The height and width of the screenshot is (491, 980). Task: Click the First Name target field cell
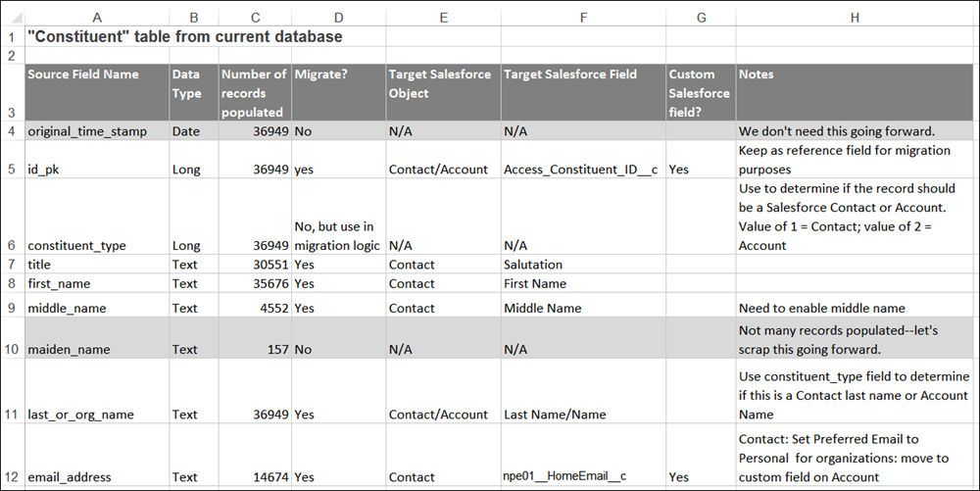point(583,283)
